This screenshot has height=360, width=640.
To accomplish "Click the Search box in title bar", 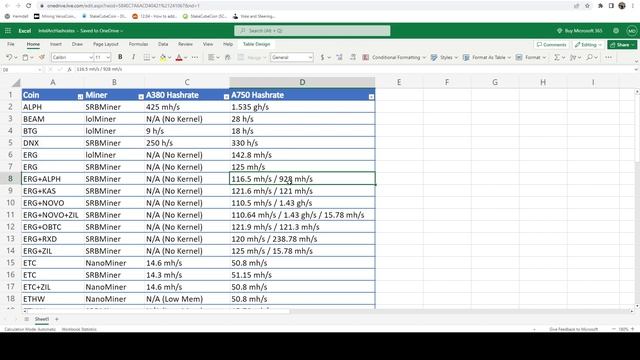I will point(312,31).
